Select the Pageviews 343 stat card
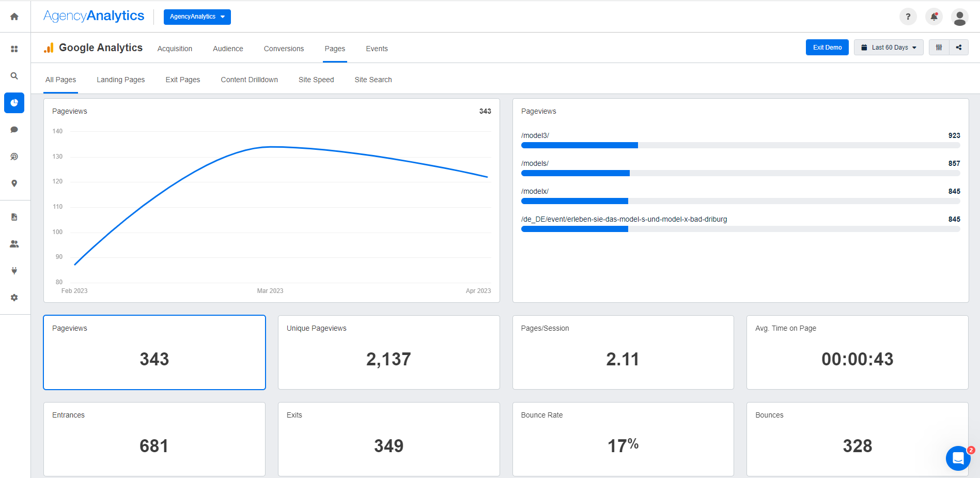The image size is (980, 478). click(x=154, y=352)
